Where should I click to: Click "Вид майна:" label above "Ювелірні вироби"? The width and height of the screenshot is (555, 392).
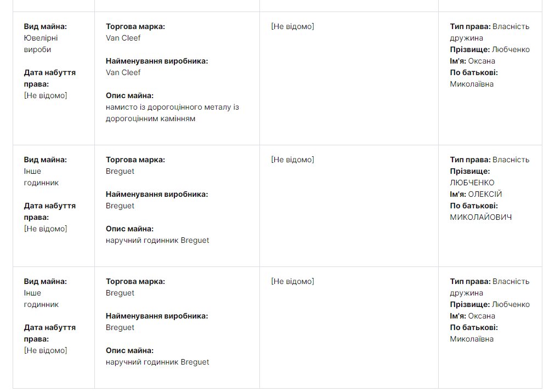click(x=46, y=26)
